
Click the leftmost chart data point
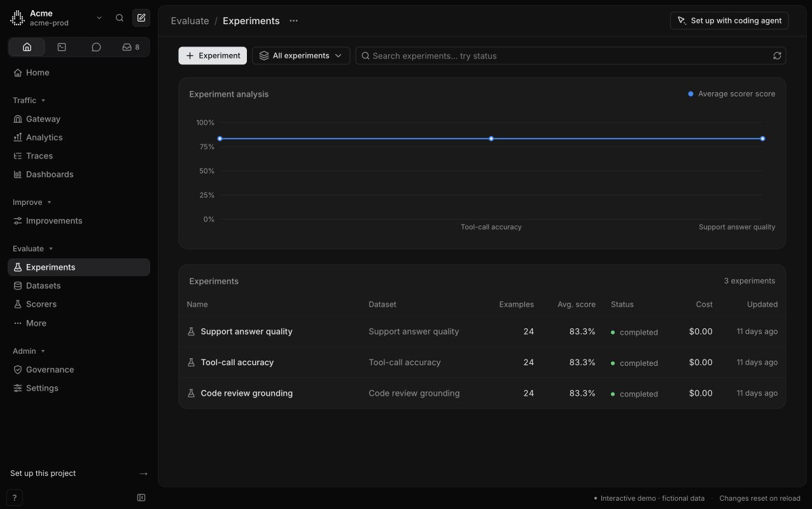coord(220,139)
